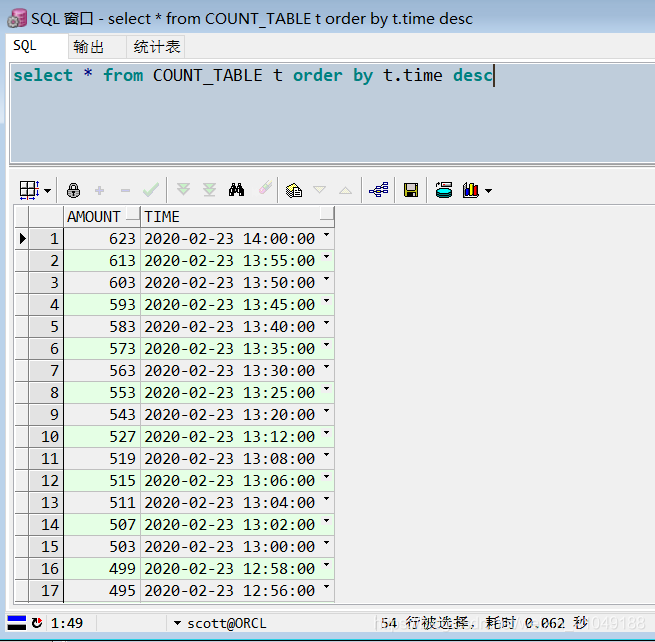This screenshot has width=655, height=642.
Task: Click the grid layout selector icon
Action: click(x=29, y=190)
